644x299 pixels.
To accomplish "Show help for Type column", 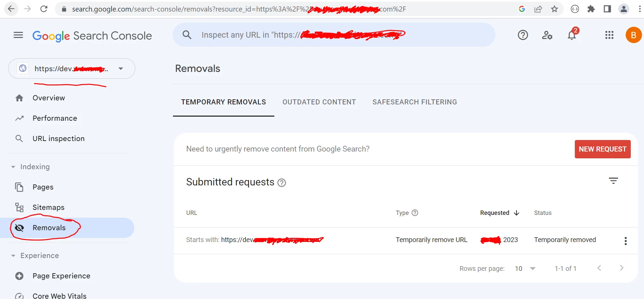I will click(415, 213).
